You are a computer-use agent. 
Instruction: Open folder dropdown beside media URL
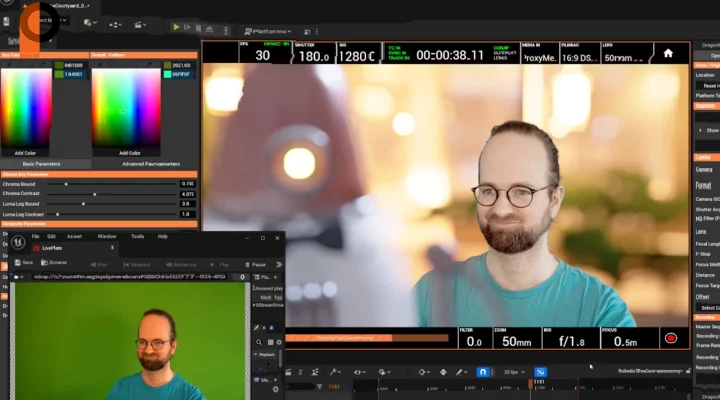18,277
